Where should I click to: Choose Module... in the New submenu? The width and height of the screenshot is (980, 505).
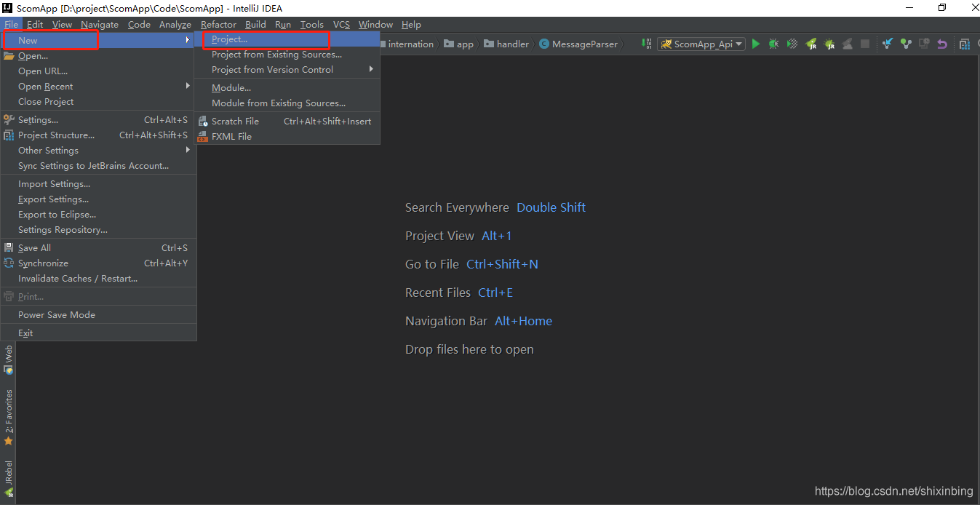[287, 87]
